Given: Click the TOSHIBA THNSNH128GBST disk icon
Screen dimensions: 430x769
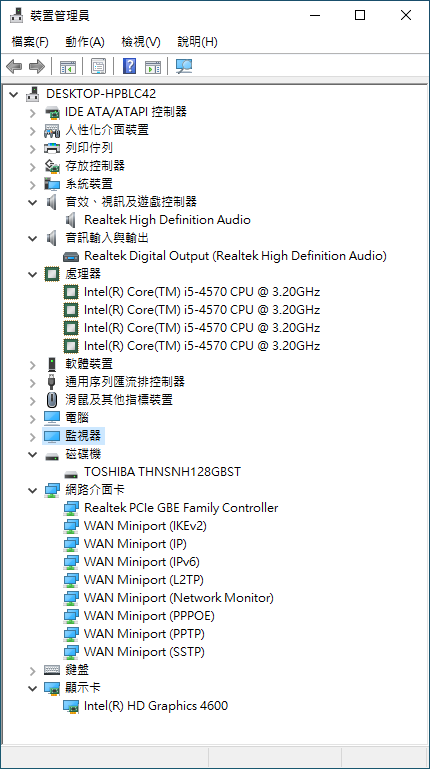Looking at the screenshot, I should (71, 473).
